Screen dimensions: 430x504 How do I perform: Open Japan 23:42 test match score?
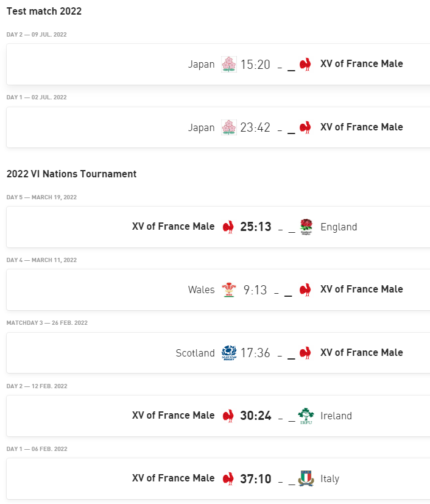point(255,127)
